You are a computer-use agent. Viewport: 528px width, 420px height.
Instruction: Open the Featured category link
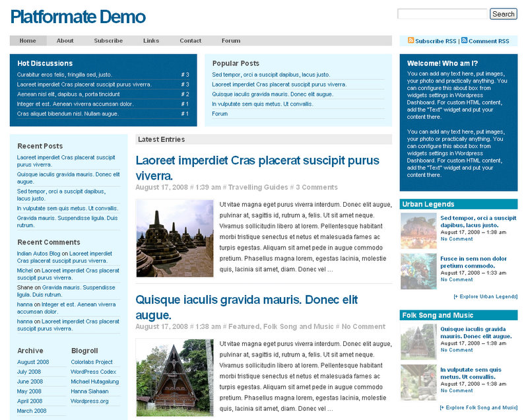(244, 327)
